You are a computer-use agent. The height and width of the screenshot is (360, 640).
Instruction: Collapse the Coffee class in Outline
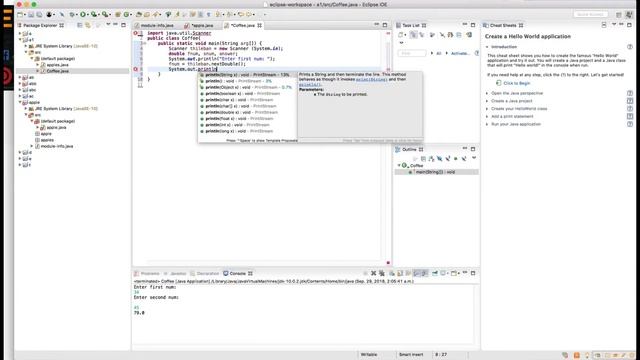coord(399,165)
